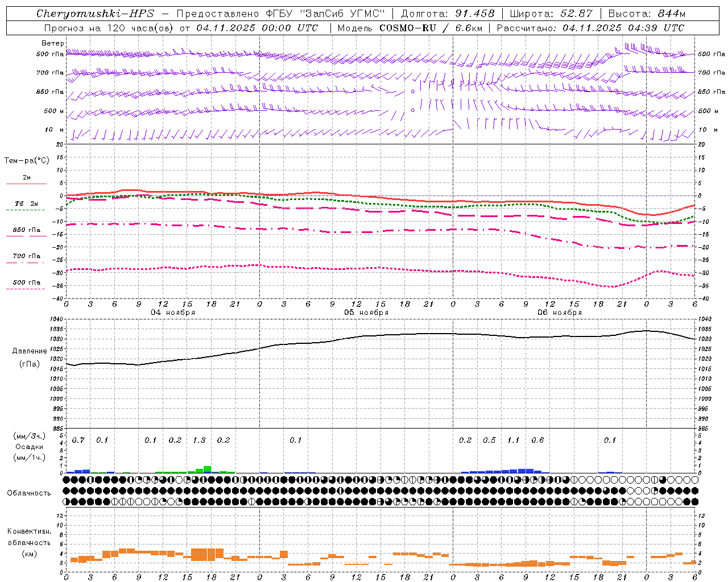Image resolution: width=728 pixels, height=582 pixels.
Task: Select the Модель COSMO-RU / 6.6км label
Action: 410,28
